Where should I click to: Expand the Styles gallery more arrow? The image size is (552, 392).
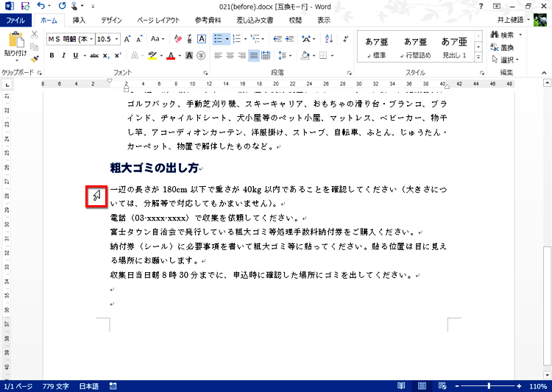[478, 57]
